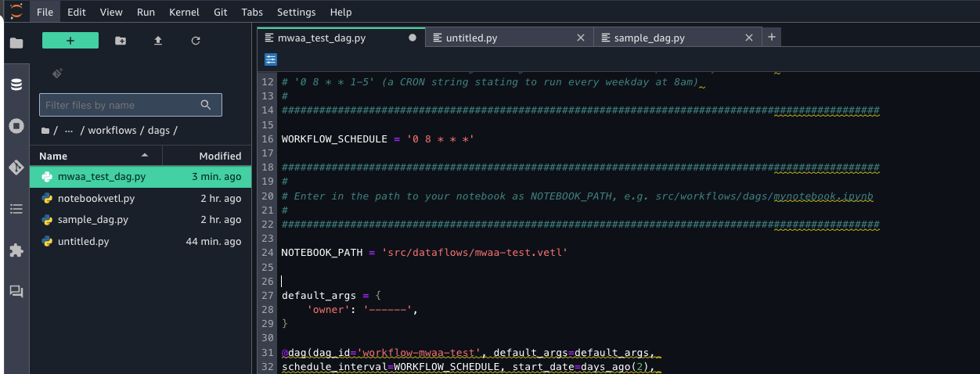Open the Help menu
980x374 pixels.
tap(340, 13)
